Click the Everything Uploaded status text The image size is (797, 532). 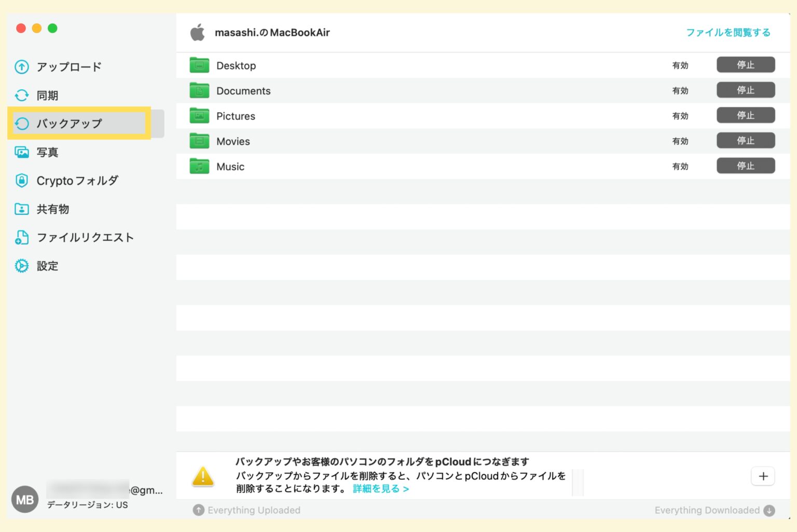coord(254,510)
